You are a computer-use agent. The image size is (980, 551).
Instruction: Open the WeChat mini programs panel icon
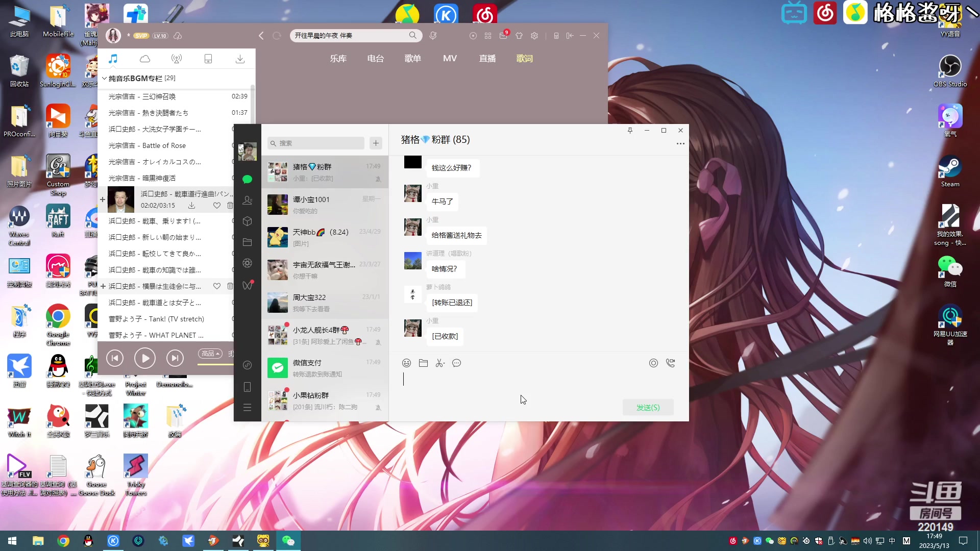point(247,365)
